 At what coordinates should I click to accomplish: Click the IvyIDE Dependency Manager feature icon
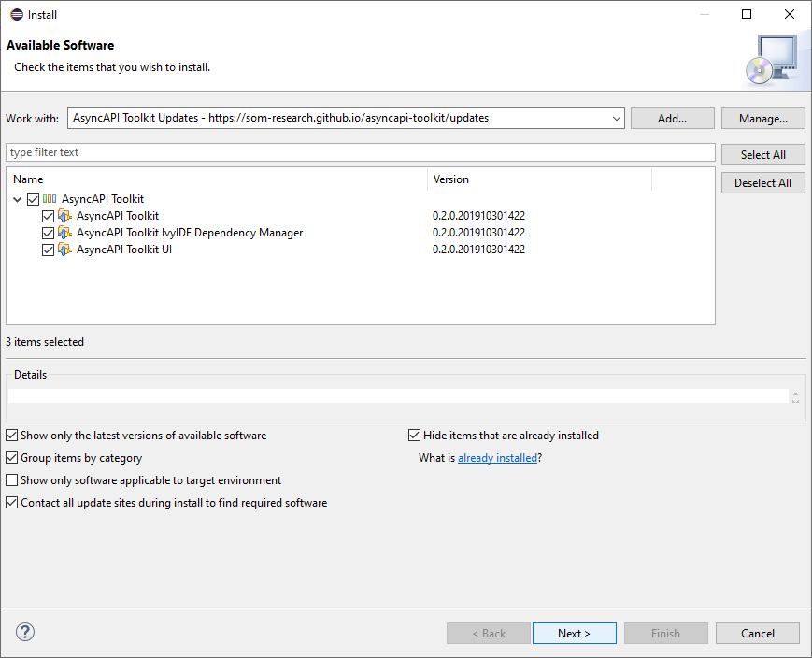coord(64,233)
